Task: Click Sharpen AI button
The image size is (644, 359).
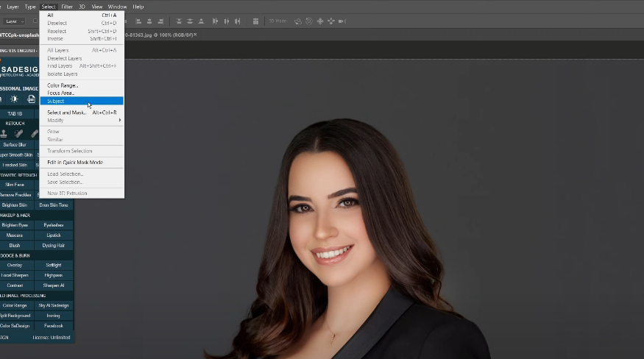Action: [x=54, y=285]
